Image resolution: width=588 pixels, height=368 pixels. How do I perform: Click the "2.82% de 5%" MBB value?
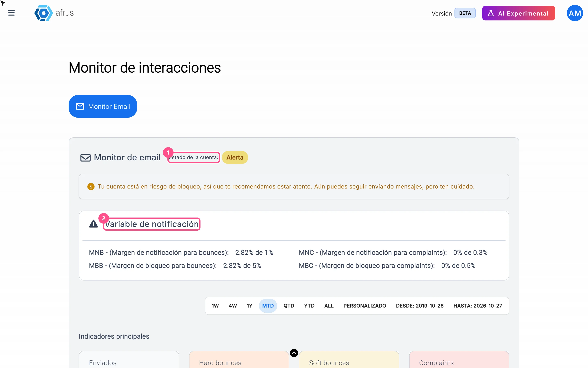coord(242,266)
